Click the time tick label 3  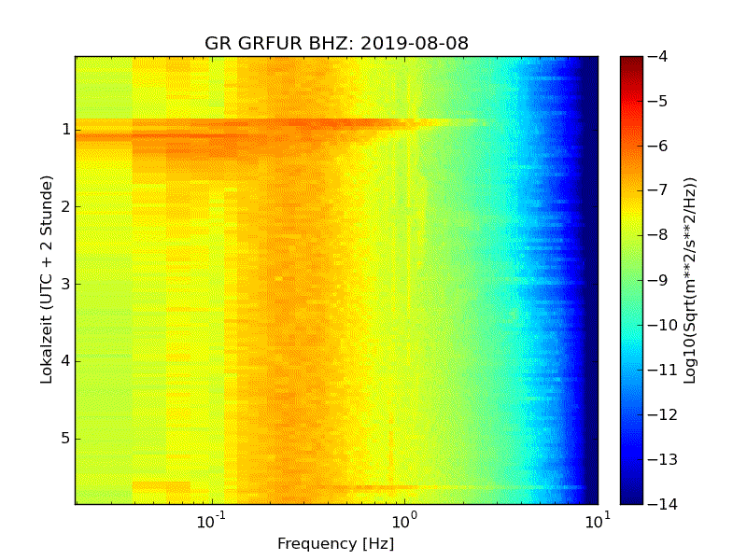(66, 285)
